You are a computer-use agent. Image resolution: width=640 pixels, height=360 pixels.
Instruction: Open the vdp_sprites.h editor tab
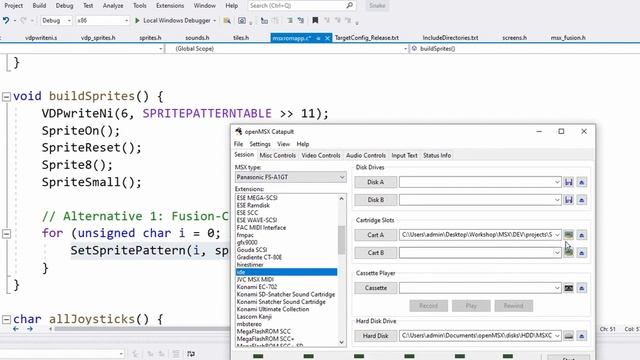98,38
